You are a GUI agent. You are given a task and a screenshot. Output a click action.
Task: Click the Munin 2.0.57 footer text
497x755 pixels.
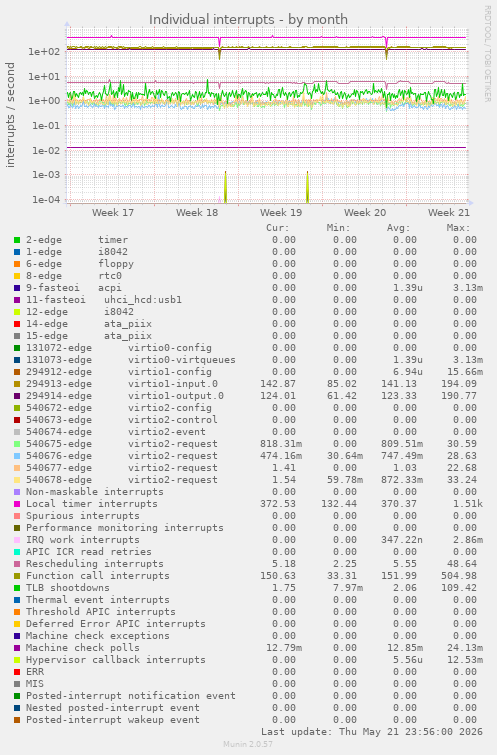coord(248,744)
